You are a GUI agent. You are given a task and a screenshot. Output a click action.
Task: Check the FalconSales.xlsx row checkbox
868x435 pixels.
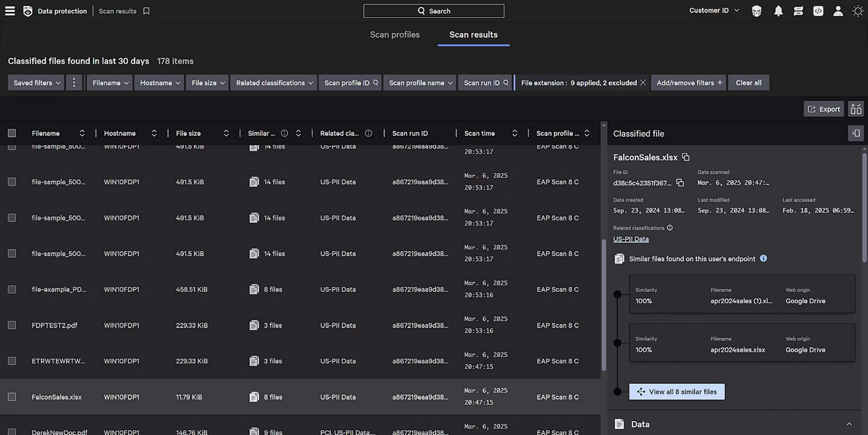[12, 397]
